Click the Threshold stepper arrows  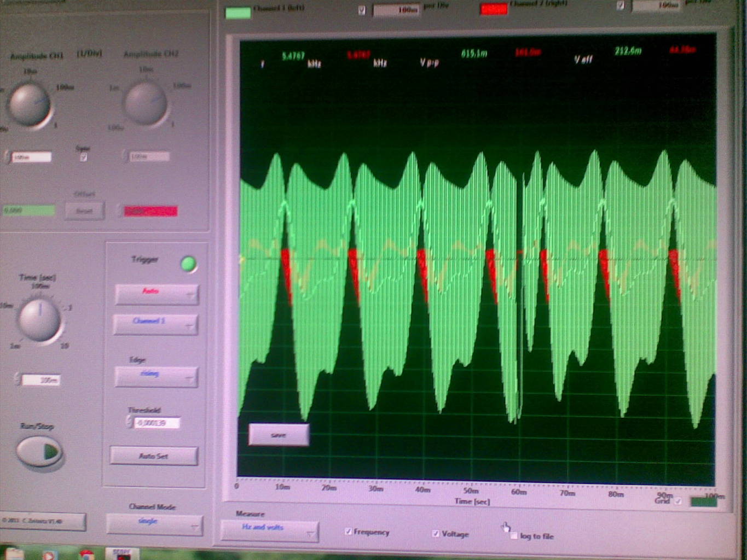130,422
